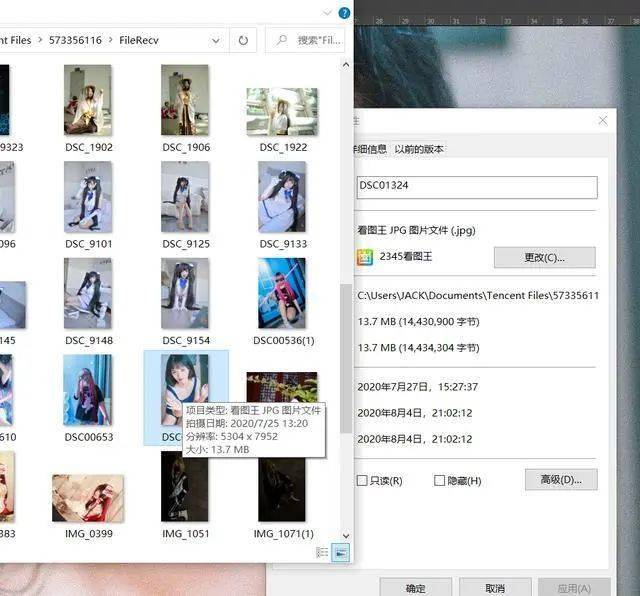This screenshot has width=640, height=596.
Task: Switch to large thumbnails view icon
Action: click(x=340, y=553)
